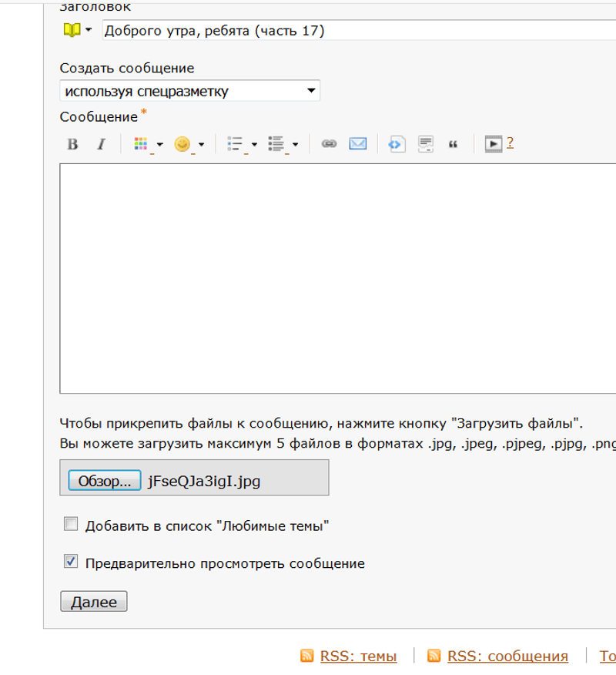
Task: Check 'Добавить в список Любимые темы'
Action: (71, 525)
